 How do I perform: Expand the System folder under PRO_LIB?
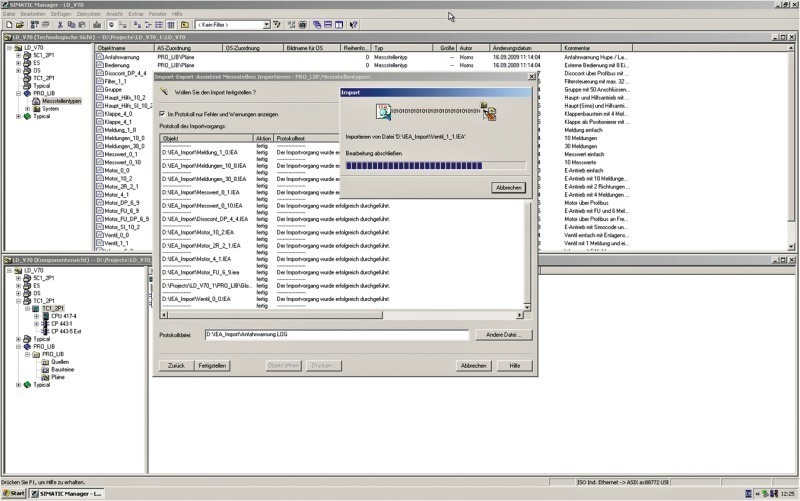click(x=28, y=108)
